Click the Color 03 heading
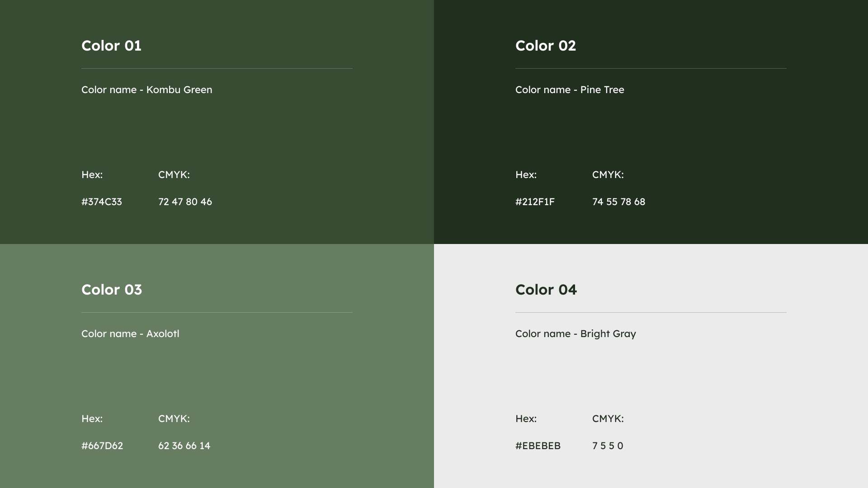The height and width of the screenshot is (488, 868). [x=112, y=290]
